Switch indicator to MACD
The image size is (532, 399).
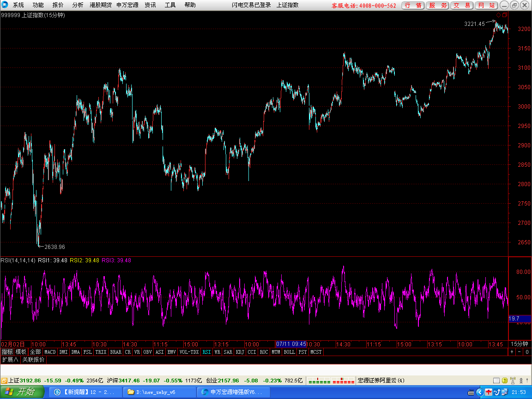50,352
